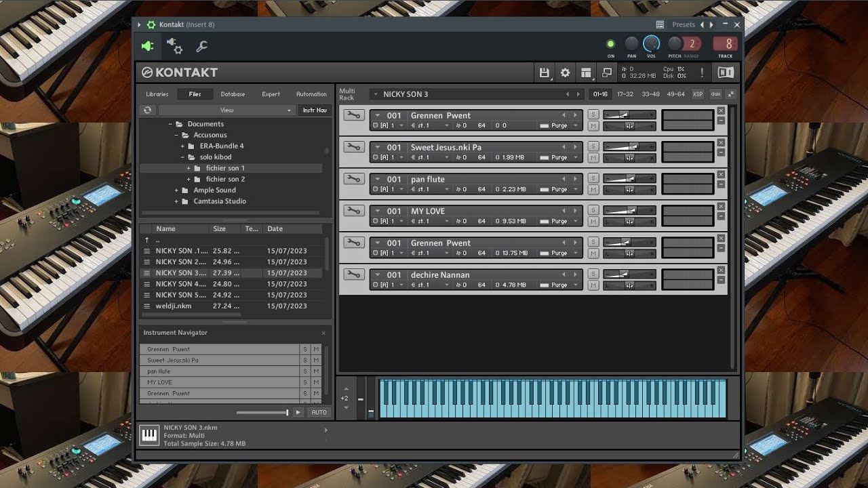Open Kontakt's save disk menu

pos(544,73)
